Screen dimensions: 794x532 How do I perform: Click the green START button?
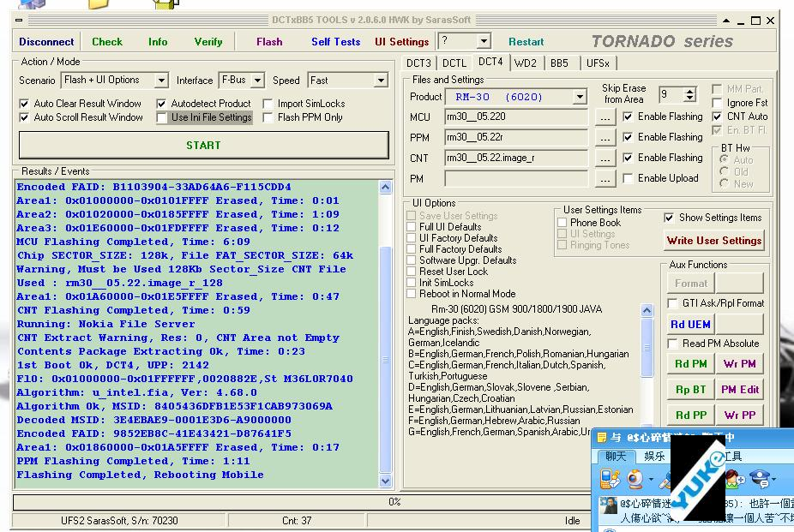click(203, 146)
